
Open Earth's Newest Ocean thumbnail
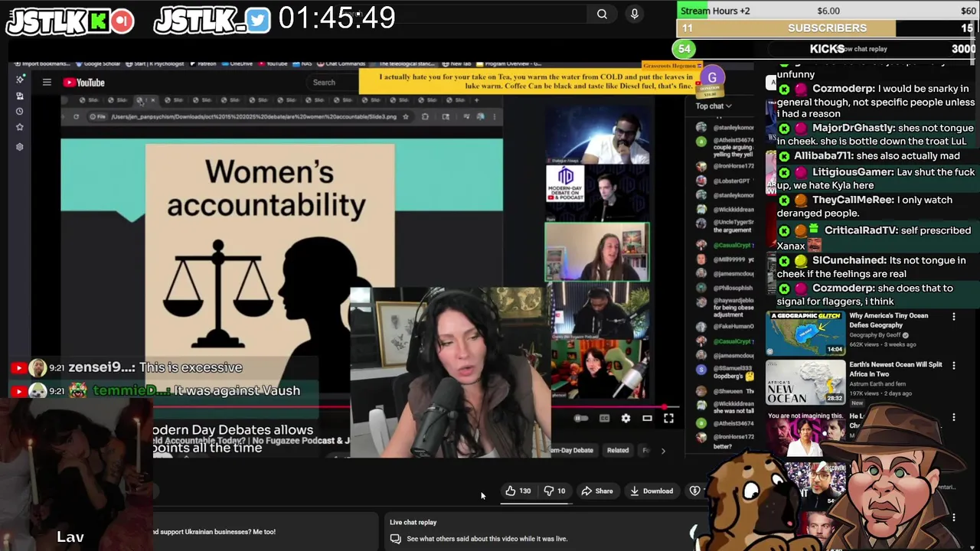coord(805,383)
